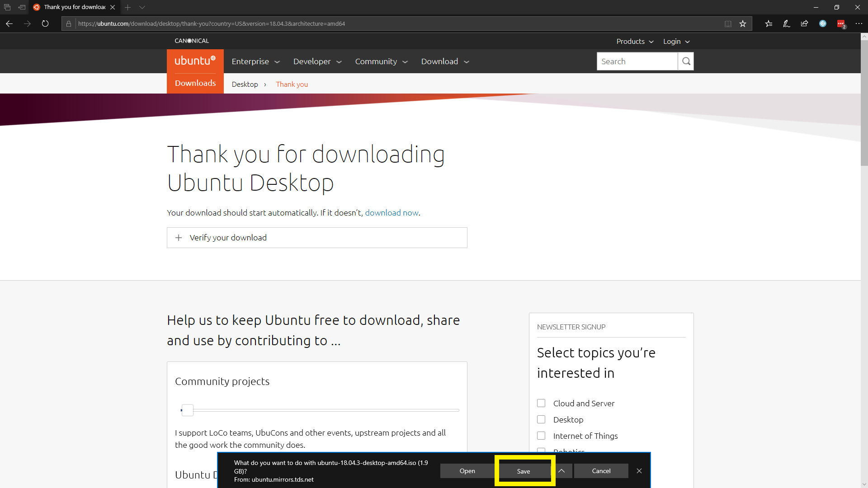Expand the Community menu

pos(382,61)
